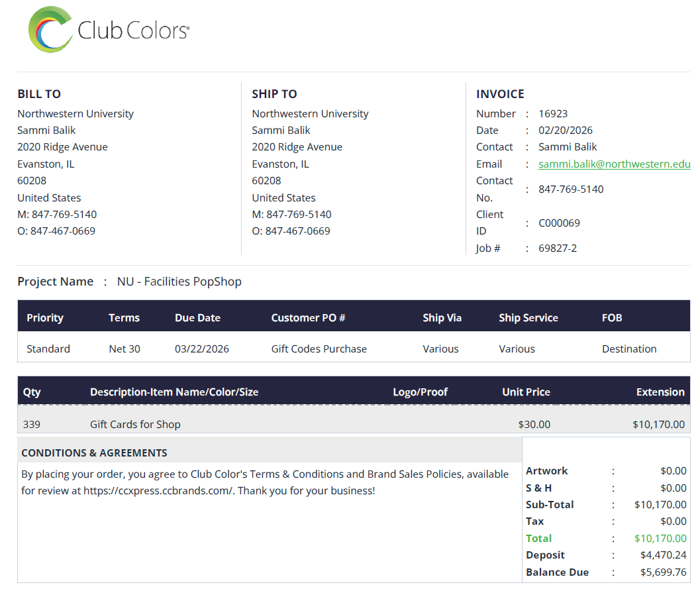
Task: Click the Balance Due label
Action: (557, 572)
